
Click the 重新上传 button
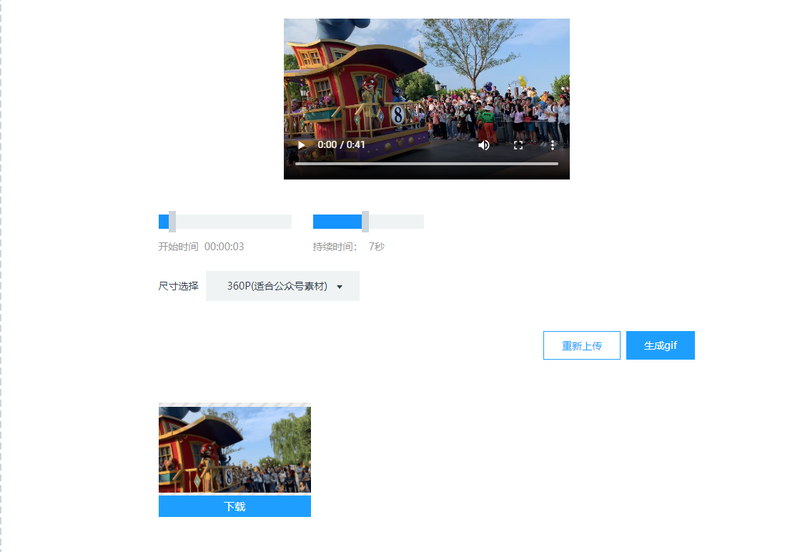pos(582,345)
